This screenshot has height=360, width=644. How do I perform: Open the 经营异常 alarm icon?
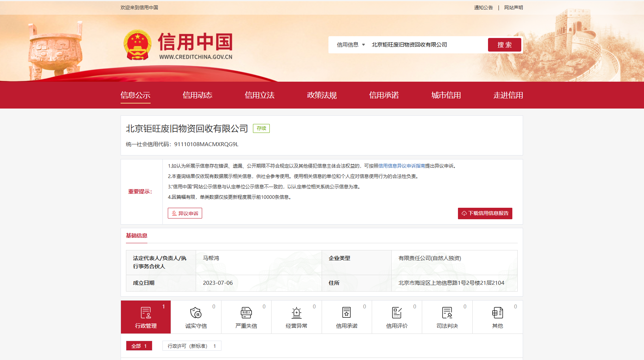coord(297,313)
